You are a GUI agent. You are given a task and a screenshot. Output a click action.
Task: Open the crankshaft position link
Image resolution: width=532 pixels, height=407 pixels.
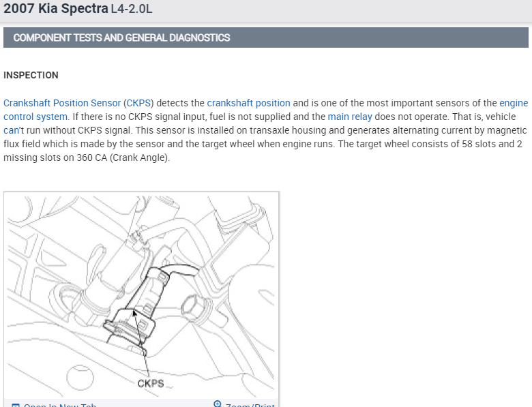248,103
